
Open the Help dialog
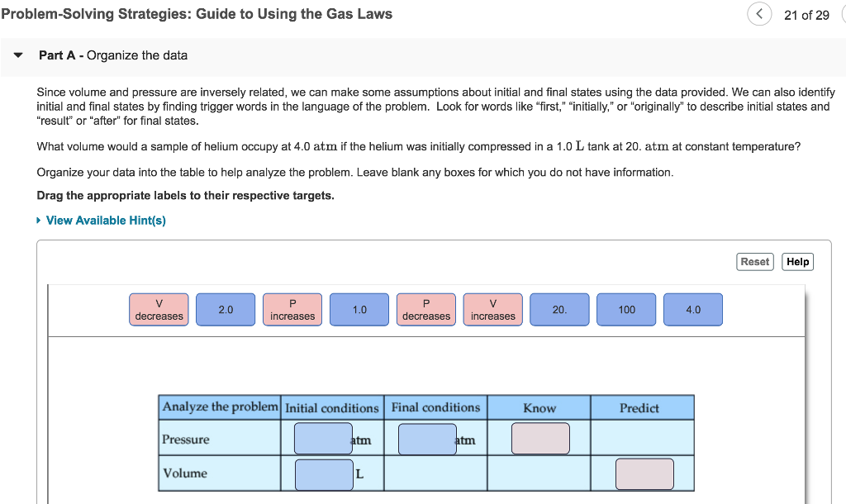coord(796,261)
